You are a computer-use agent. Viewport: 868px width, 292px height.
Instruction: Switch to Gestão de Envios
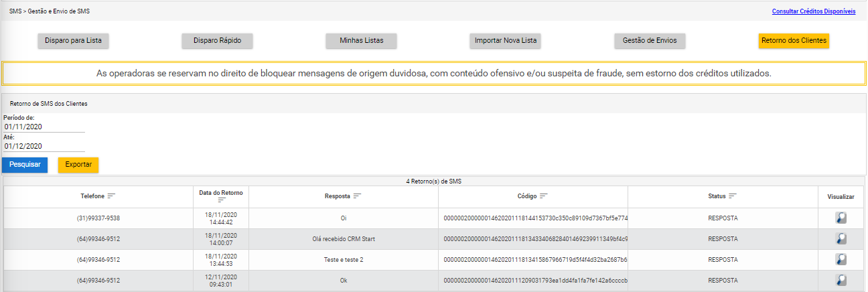[x=650, y=40]
